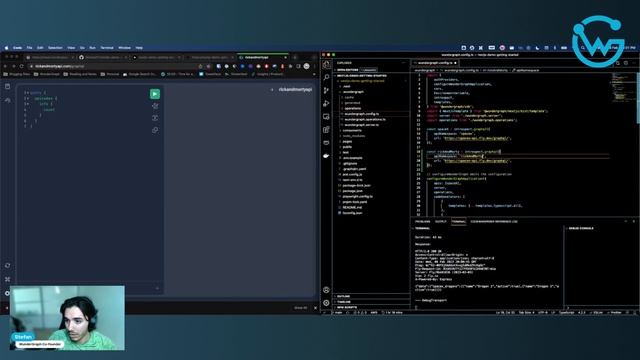640x360 pixels.
Task: Open the Remote Explorer icon in VS Code activity bar
Action: [x=326, y=116]
